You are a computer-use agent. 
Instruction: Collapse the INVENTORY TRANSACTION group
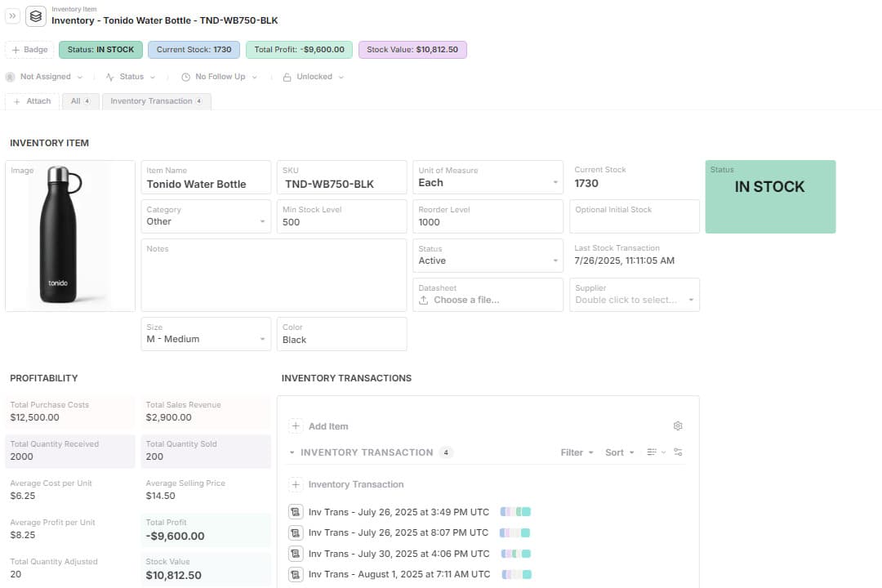tap(292, 452)
